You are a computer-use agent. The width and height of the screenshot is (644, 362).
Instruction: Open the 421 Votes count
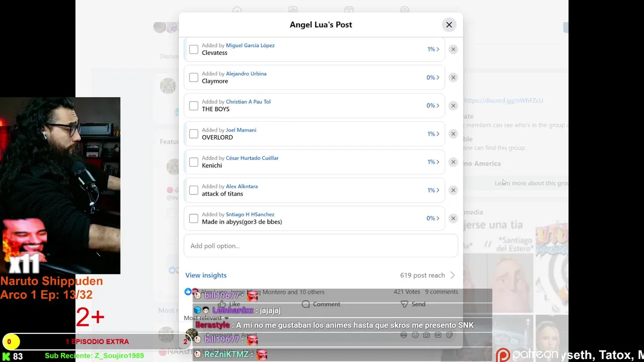407,292
